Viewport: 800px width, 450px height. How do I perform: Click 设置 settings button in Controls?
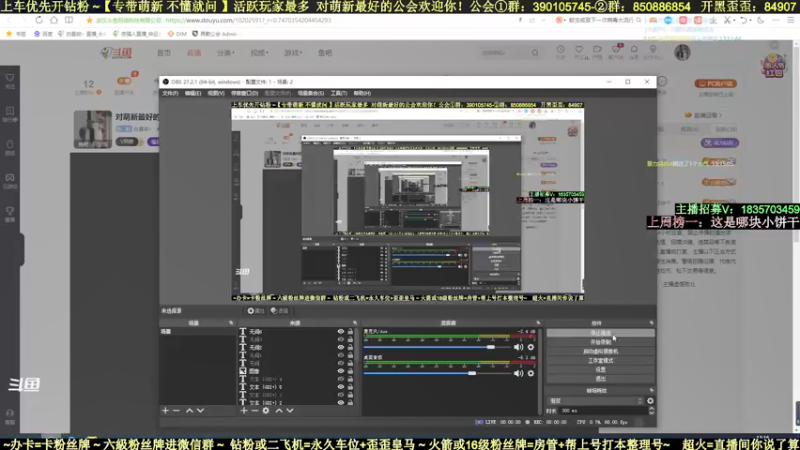click(601, 370)
